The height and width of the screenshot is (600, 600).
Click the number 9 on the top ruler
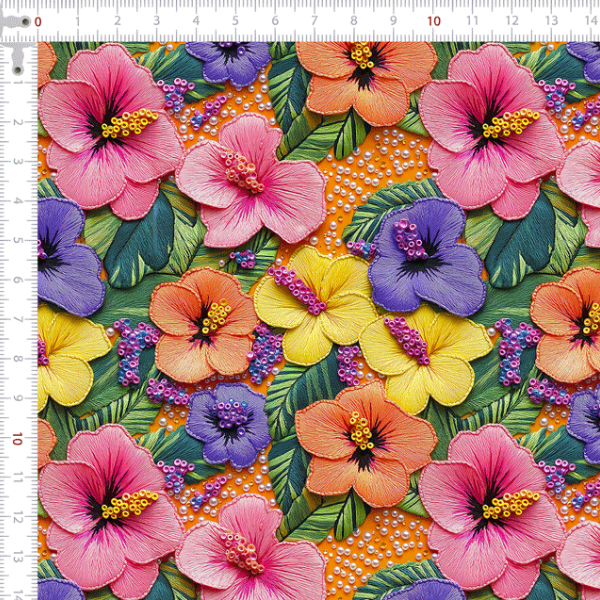point(393,21)
